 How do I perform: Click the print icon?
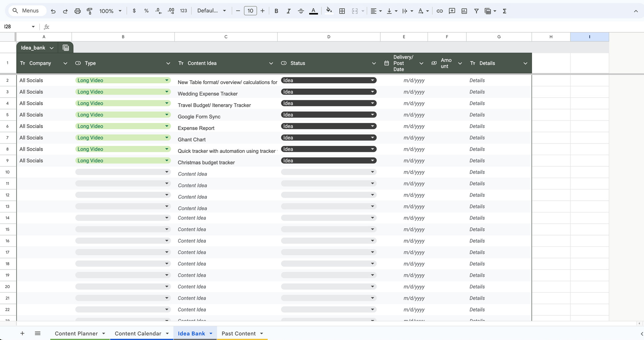77,11
